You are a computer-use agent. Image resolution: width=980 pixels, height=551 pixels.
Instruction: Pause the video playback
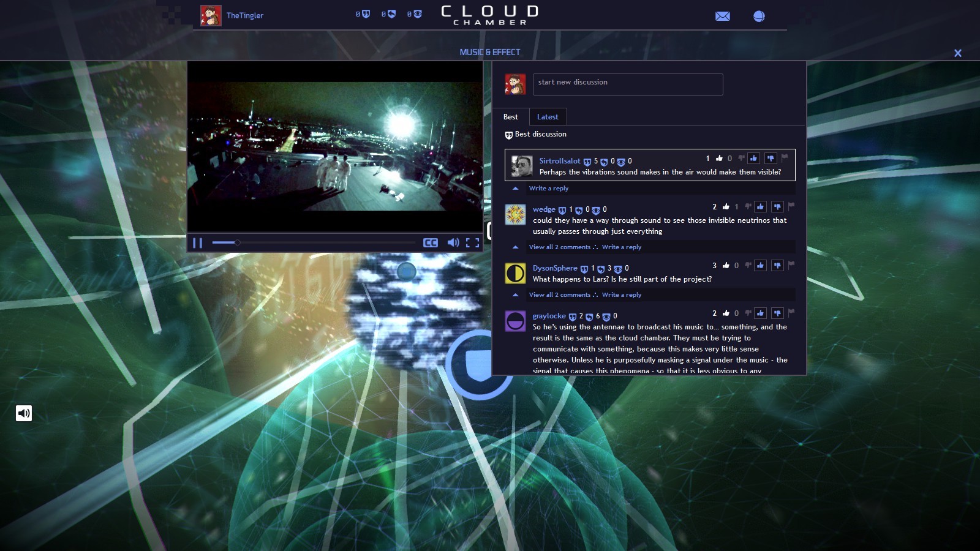coord(197,243)
